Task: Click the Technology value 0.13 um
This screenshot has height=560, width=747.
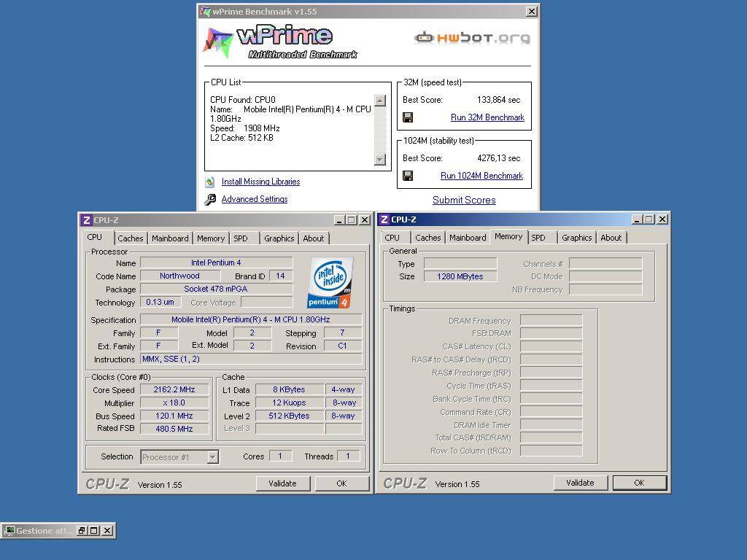Action: click(x=160, y=303)
